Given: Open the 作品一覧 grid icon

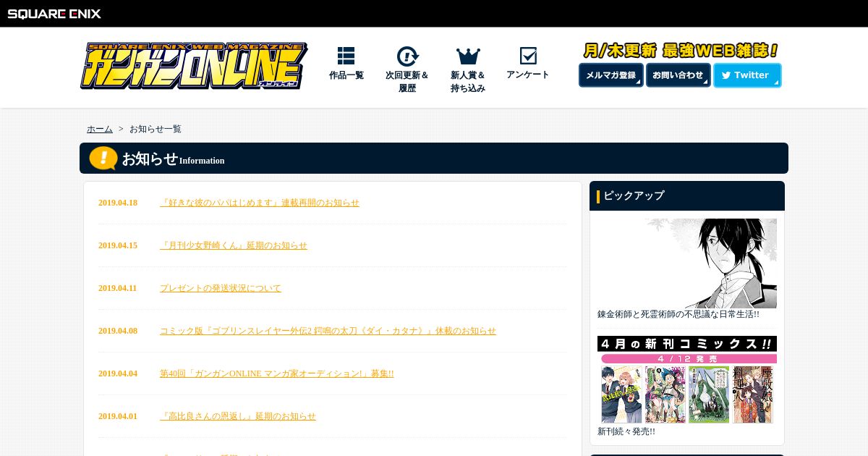Looking at the screenshot, I should coord(346,56).
